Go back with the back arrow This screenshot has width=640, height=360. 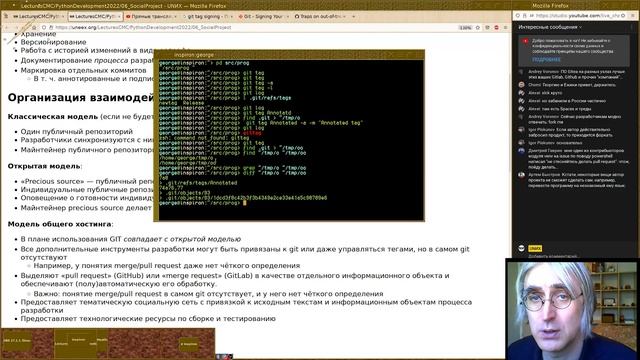point(6,27)
